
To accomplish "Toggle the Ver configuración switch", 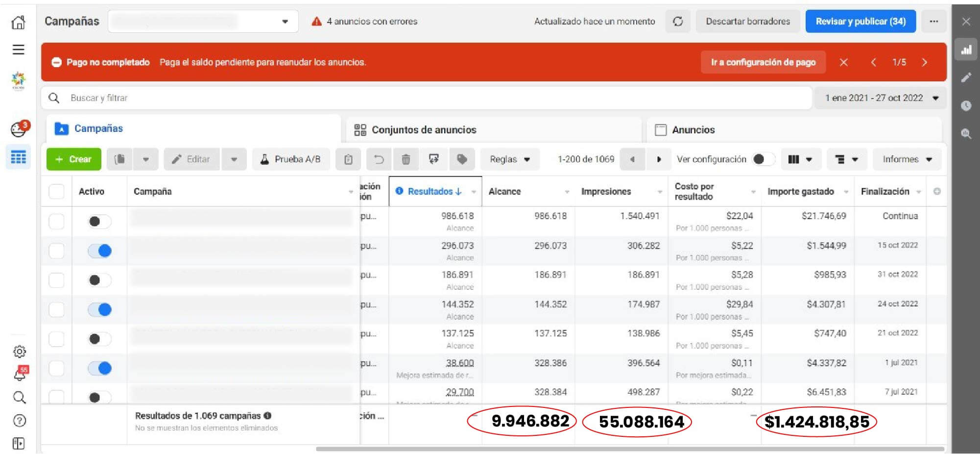I will [x=763, y=159].
